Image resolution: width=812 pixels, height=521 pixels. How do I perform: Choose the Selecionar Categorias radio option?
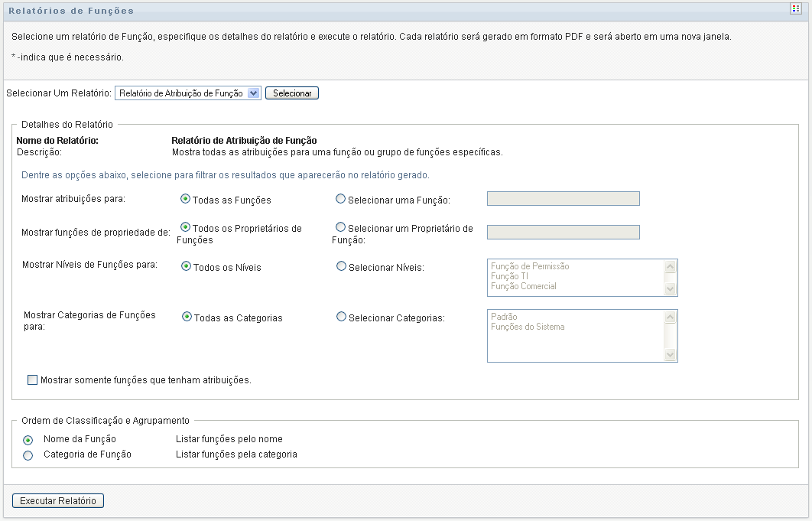(x=341, y=317)
